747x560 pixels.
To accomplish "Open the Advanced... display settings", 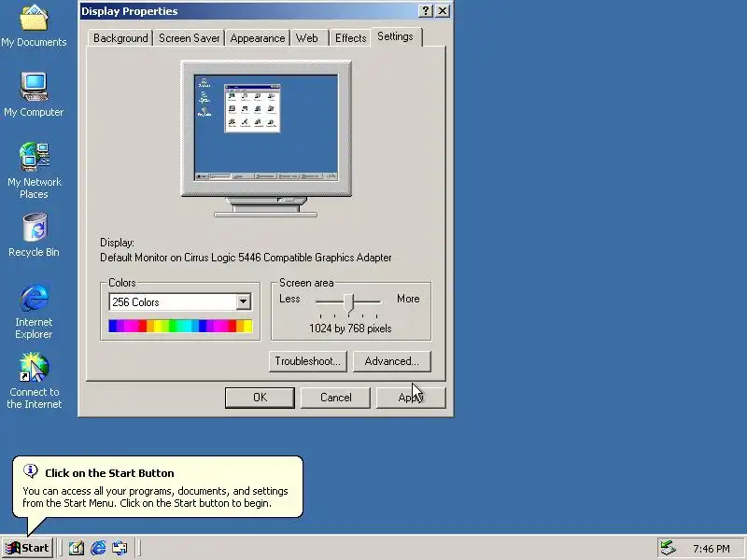I will tap(391, 361).
